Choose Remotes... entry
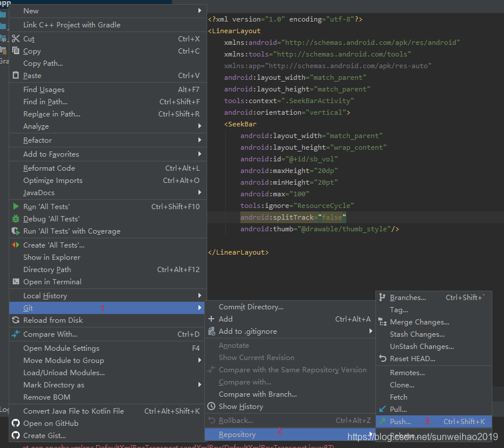The height and width of the screenshot is (448, 504). (x=434, y=372)
